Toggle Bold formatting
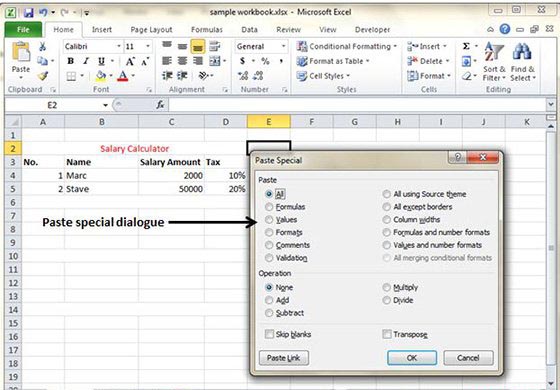The height and width of the screenshot is (390, 560). coord(71,61)
